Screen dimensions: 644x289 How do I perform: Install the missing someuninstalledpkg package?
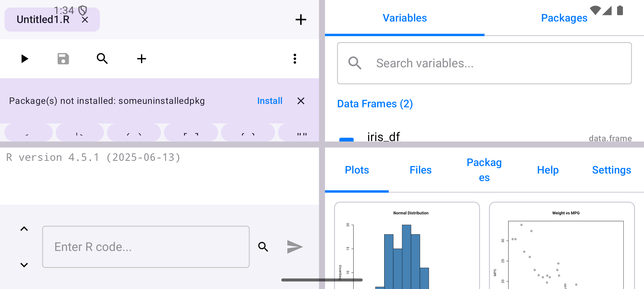[269, 101]
